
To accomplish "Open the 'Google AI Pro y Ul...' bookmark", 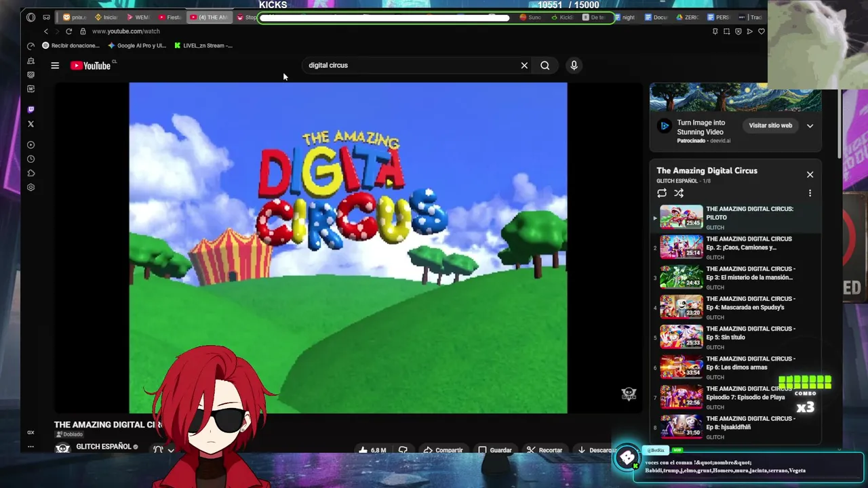I will pyautogui.click(x=137, y=45).
